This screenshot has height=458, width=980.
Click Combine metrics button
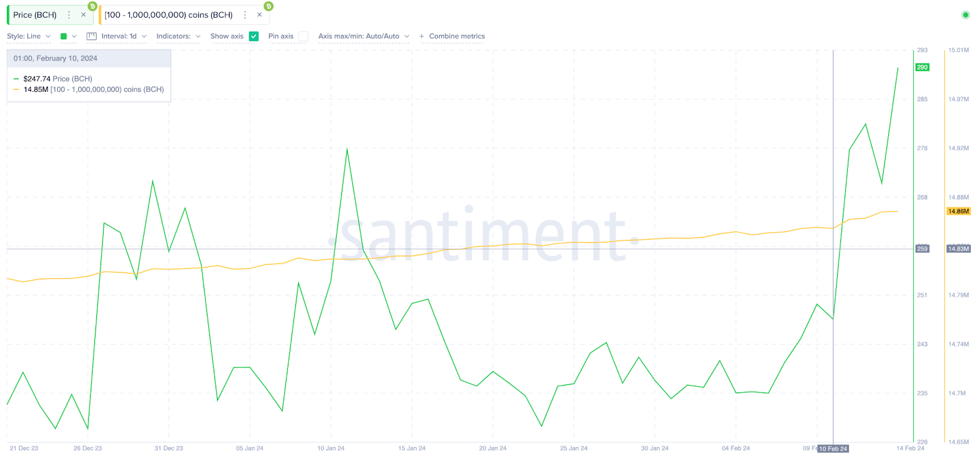pos(452,36)
